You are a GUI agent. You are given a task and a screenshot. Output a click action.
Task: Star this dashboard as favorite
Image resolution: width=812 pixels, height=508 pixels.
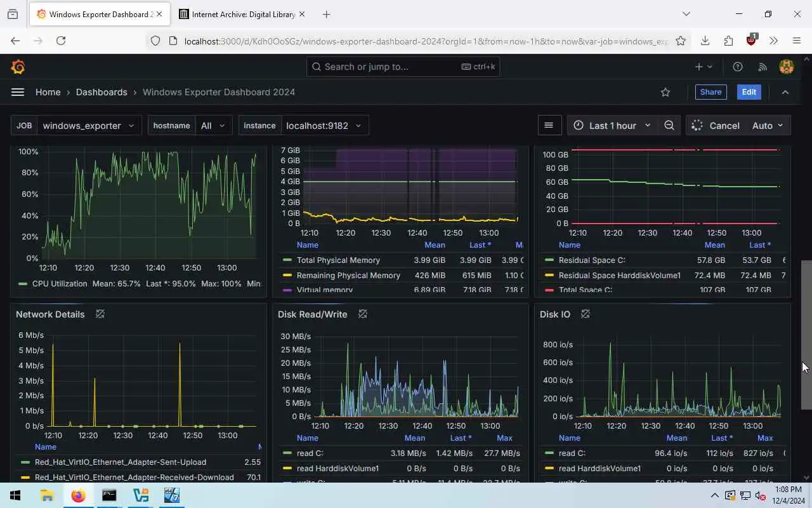pos(665,92)
